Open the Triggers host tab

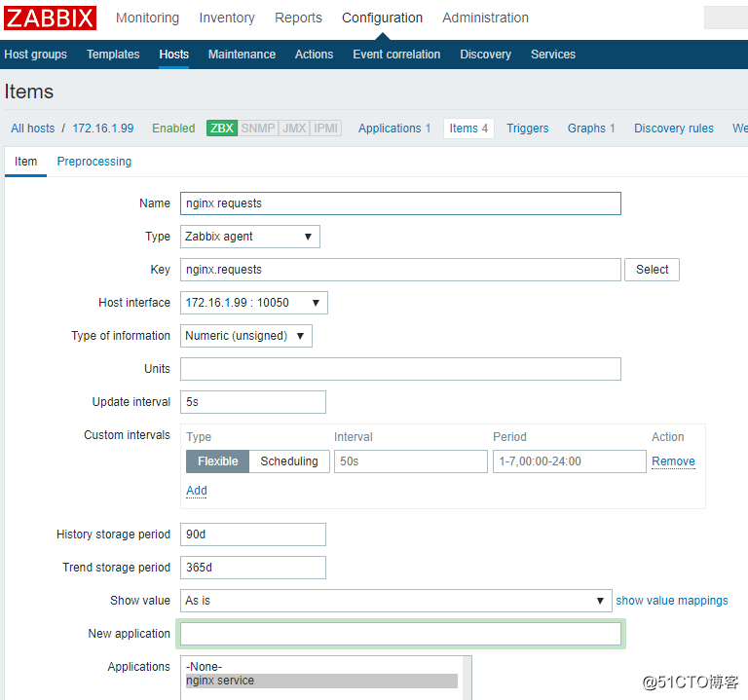click(528, 129)
